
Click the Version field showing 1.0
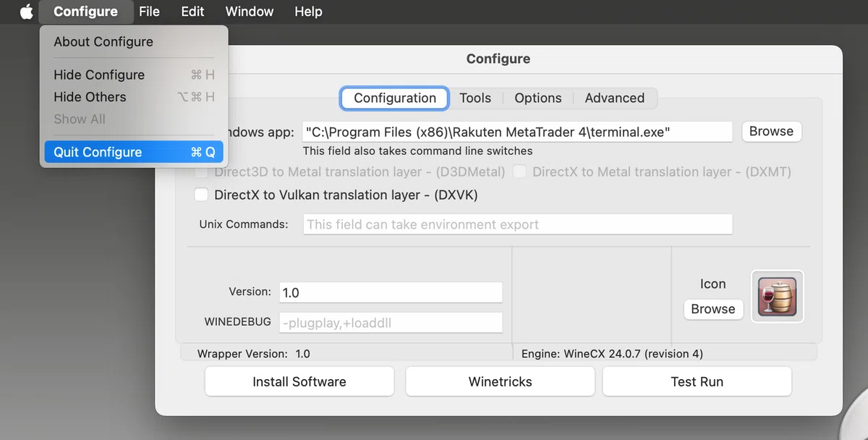tap(391, 292)
